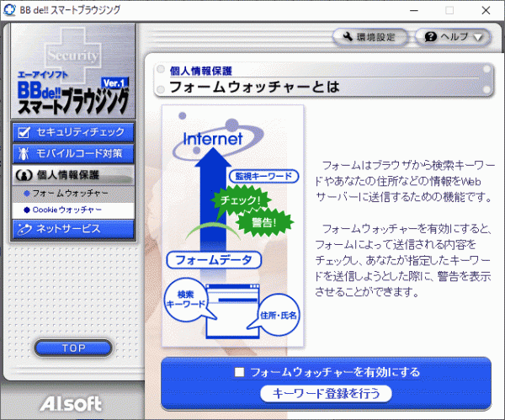Click the person icon on 個人情報保護

point(24,175)
